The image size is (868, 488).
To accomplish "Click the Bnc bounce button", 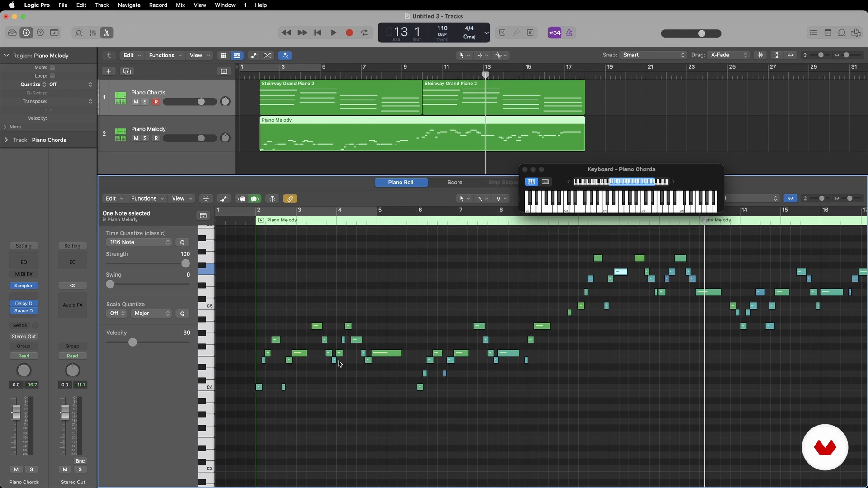I will (x=80, y=461).
